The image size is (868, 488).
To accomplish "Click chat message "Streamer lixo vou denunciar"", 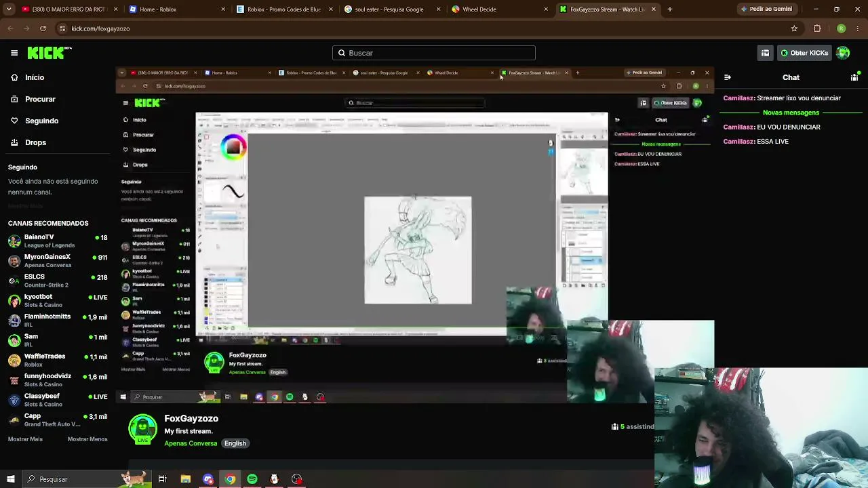I will (x=799, y=98).
